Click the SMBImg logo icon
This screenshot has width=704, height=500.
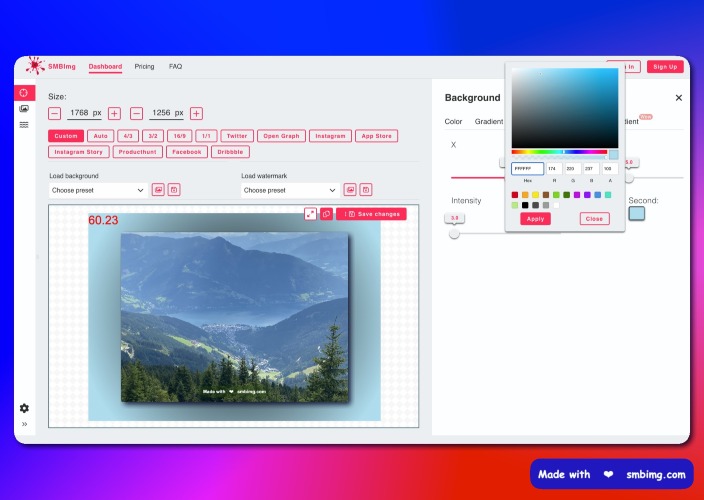(x=35, y=66)
